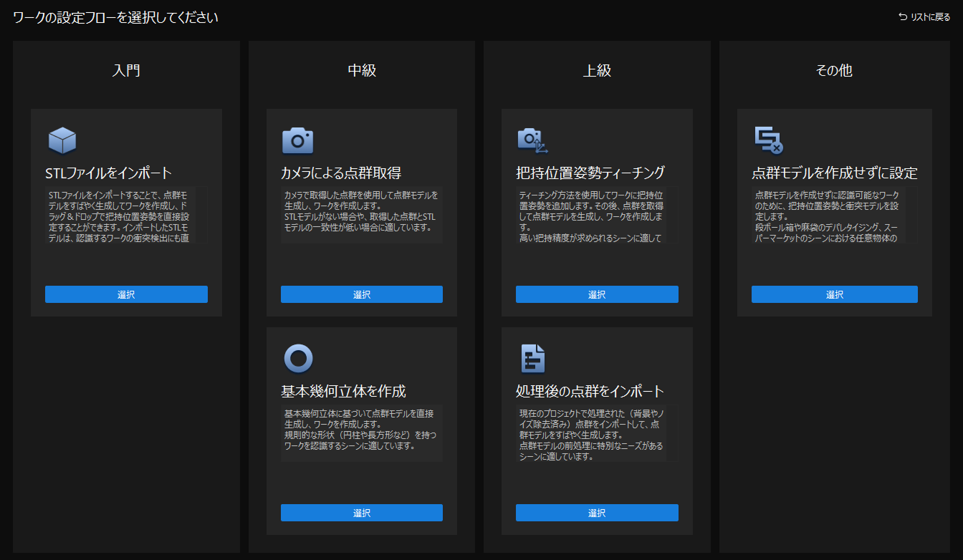The width and height of the screenshot is (963, 560).
Task: Click the STL file cube icon
Action: (62, 140)
